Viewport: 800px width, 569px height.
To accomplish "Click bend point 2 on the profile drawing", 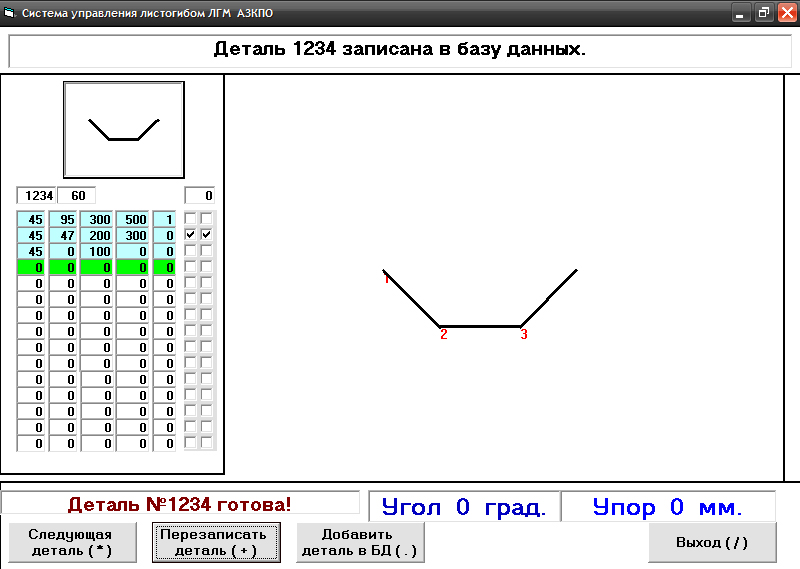I will click(x=441, y=327).
